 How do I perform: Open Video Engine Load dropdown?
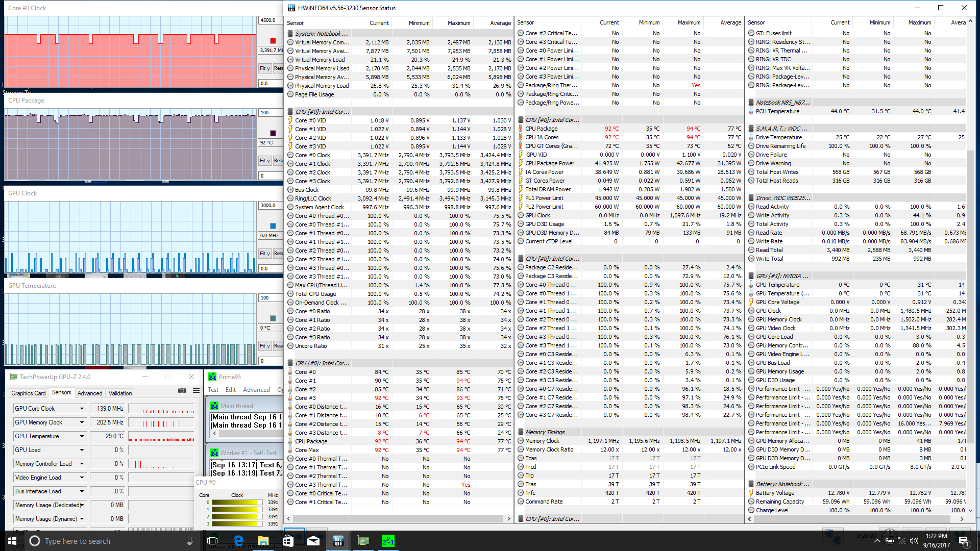tap(82, 478)
